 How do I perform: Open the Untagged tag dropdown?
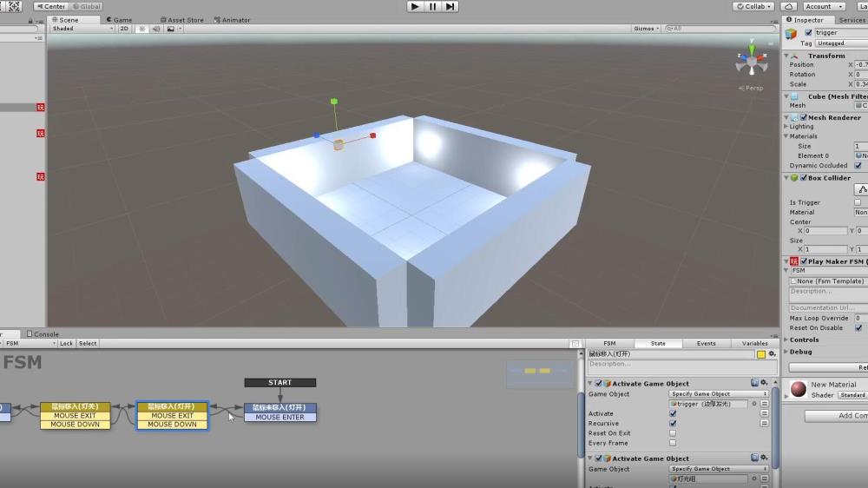pos(841,43)
